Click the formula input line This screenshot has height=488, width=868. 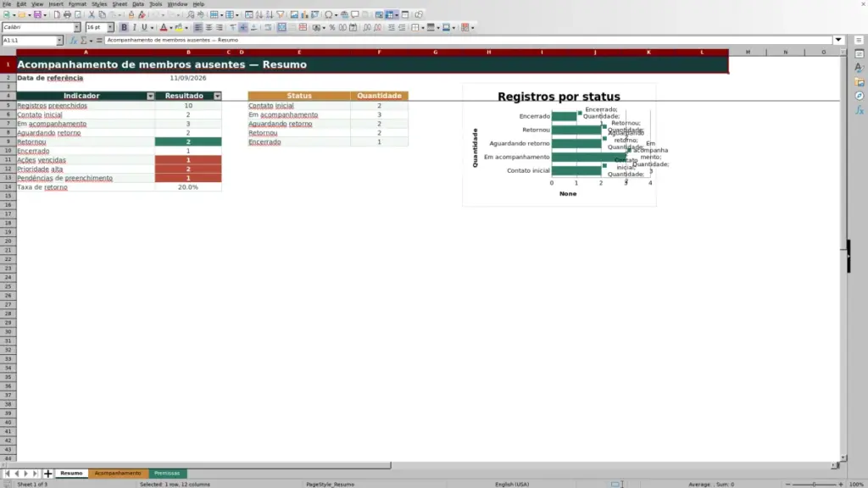468,40
